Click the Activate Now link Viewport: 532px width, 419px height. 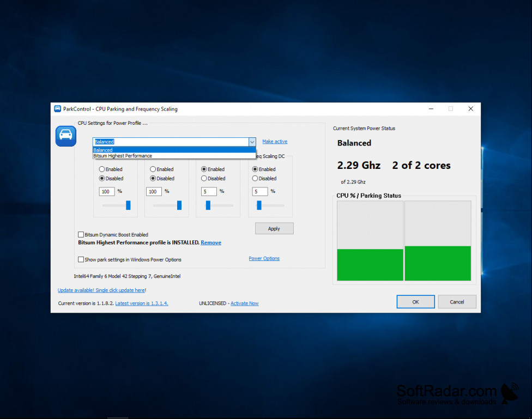point(245,303)
